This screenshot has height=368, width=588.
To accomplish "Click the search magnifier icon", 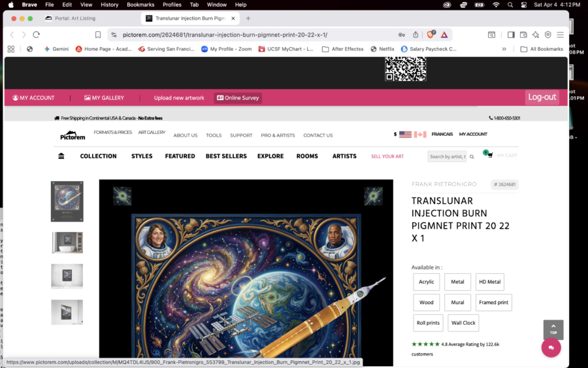I will point(470,157).
